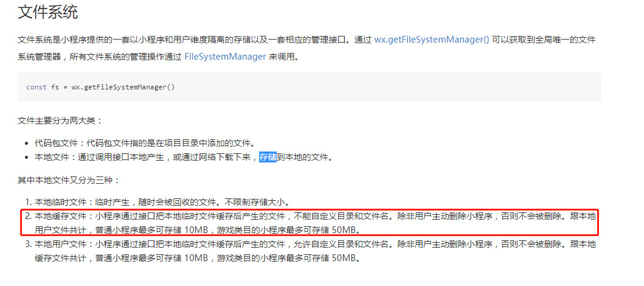Screen dimensions: 644x286
Task: Click the intro paragraph starting 文件系统是小程序
Action: (x=307, y=49)
